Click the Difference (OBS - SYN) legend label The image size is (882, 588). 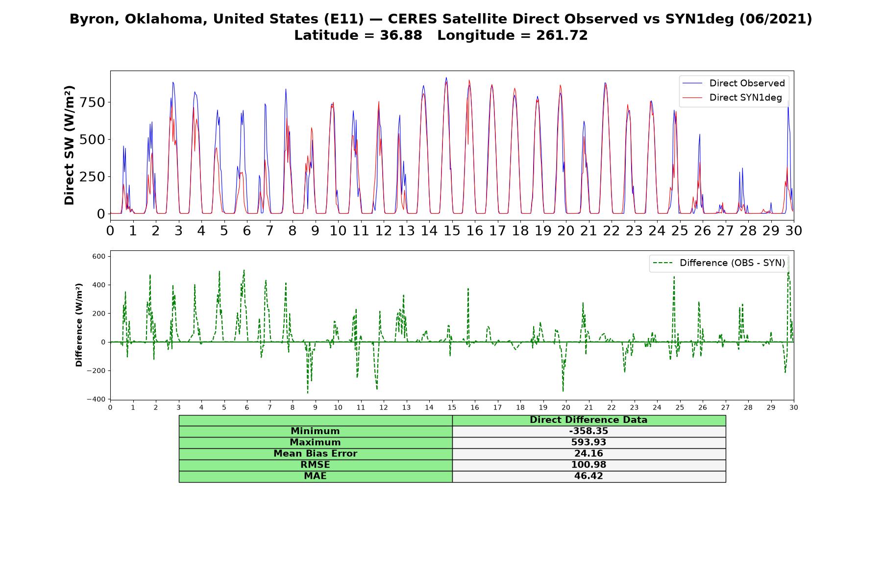732,263
